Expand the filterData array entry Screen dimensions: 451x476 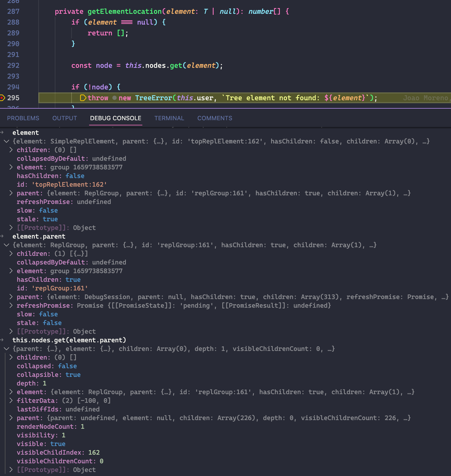(x=11, y=401)
